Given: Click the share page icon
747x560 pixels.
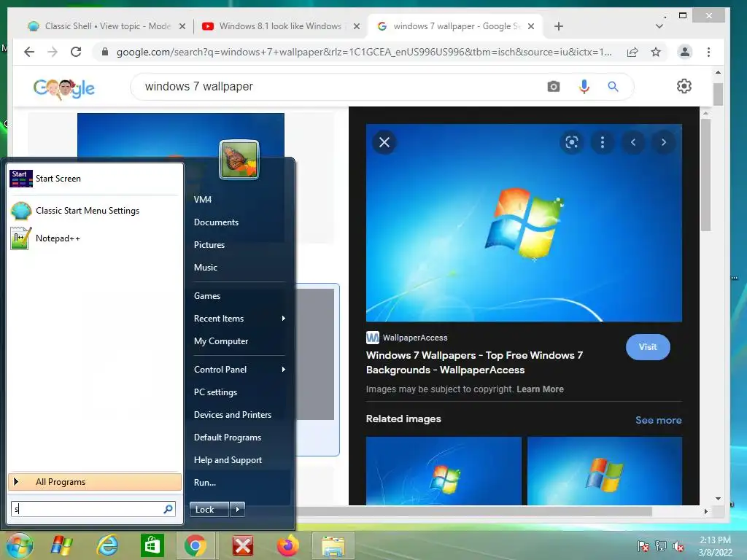Looking at the screenshot, I should click(x=632, y=52).
